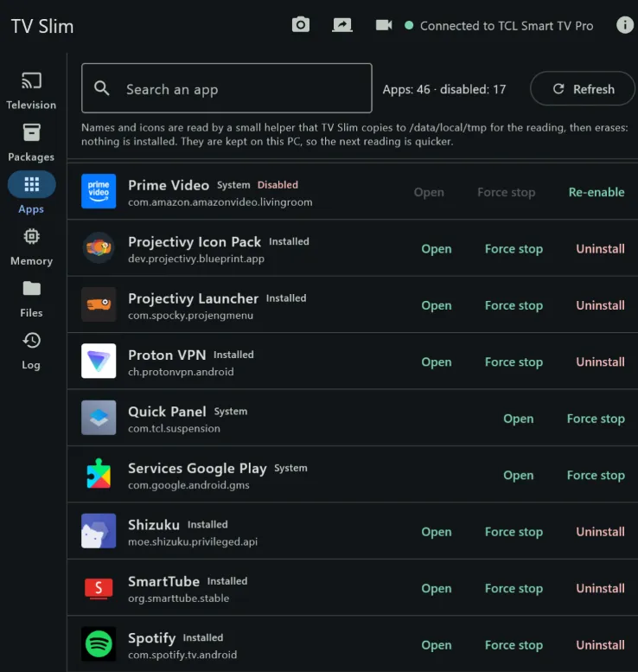The height and width of the screenshot is (672, 638).
Task: Click the Spotify app icon
Action: tap(99, 643)
